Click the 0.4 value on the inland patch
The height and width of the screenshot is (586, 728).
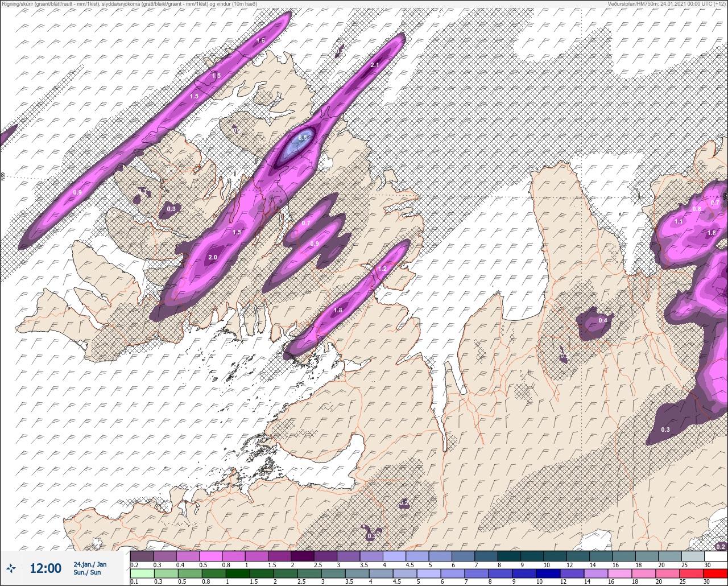[x=603, y=321]
